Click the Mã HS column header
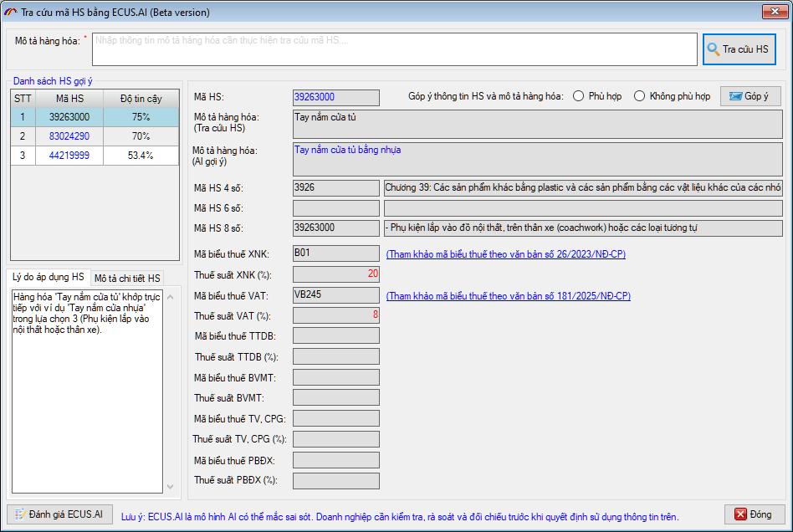Screen dimensions: 793x532 tap(69, 99)
